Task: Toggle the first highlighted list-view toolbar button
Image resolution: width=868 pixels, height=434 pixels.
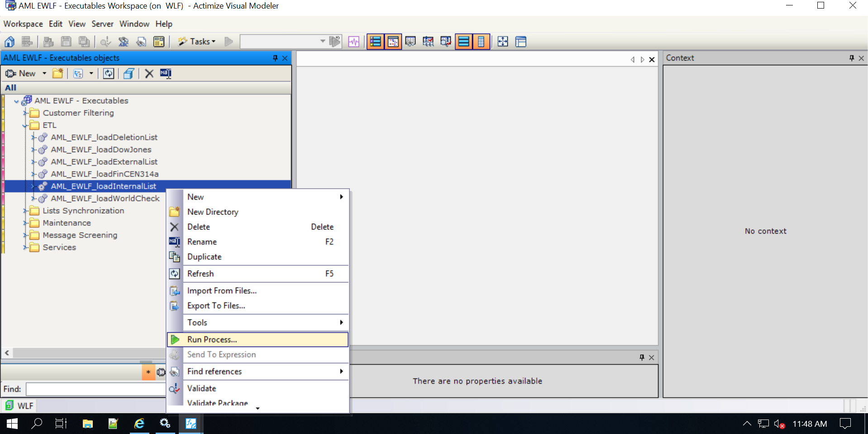Action: (375, 42)
